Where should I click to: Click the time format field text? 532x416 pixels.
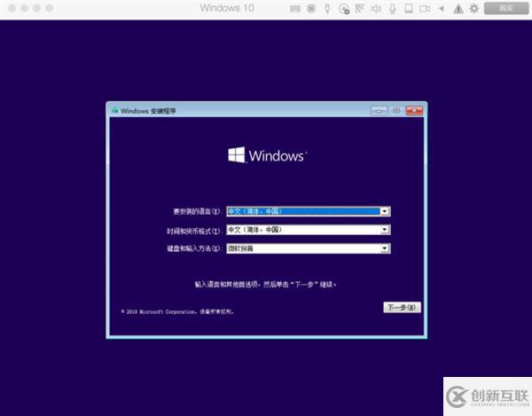(x=254, y=230)
